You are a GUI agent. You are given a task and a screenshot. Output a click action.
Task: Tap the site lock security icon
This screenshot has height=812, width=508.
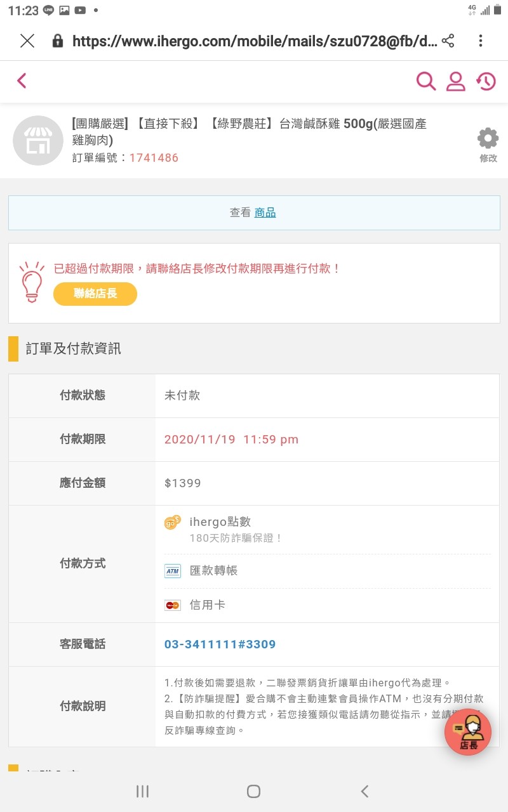tap(58, 41)
